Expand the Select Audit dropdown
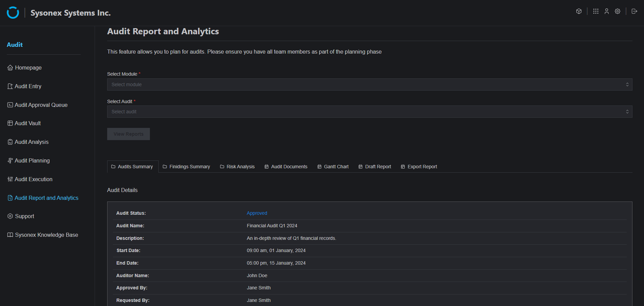This screenshot has width=644, height=306. click(369, 112)
